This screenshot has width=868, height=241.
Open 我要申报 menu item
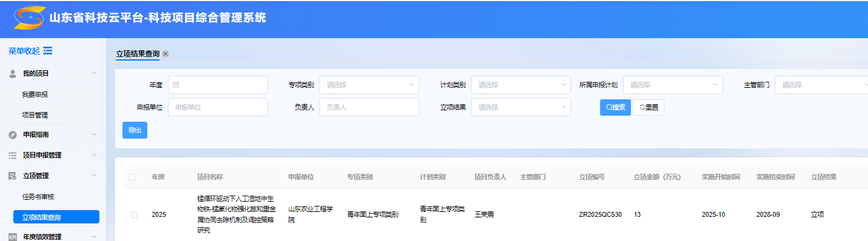point(35,94)
